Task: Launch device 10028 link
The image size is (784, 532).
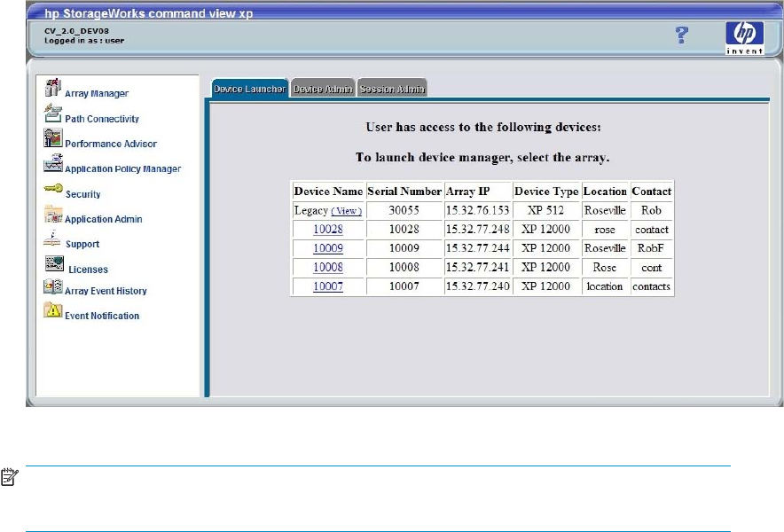Action: click(x=327, y=230)
